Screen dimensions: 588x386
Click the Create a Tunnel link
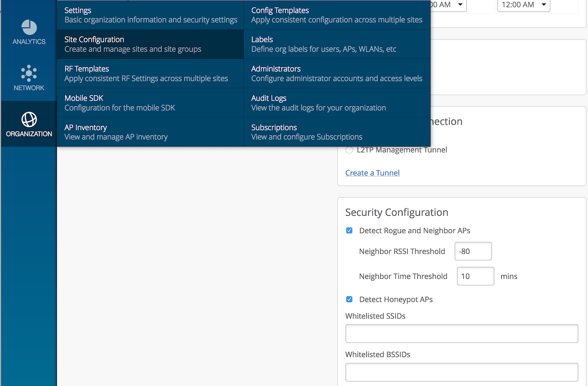point(373,173)
